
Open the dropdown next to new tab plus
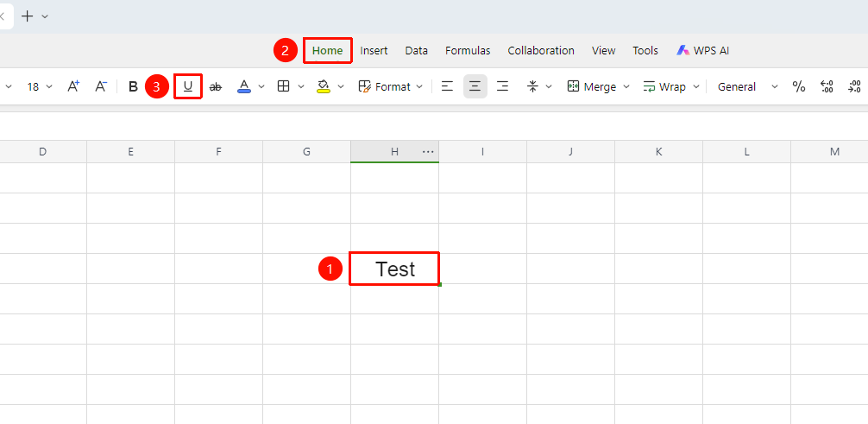point(46,16)
